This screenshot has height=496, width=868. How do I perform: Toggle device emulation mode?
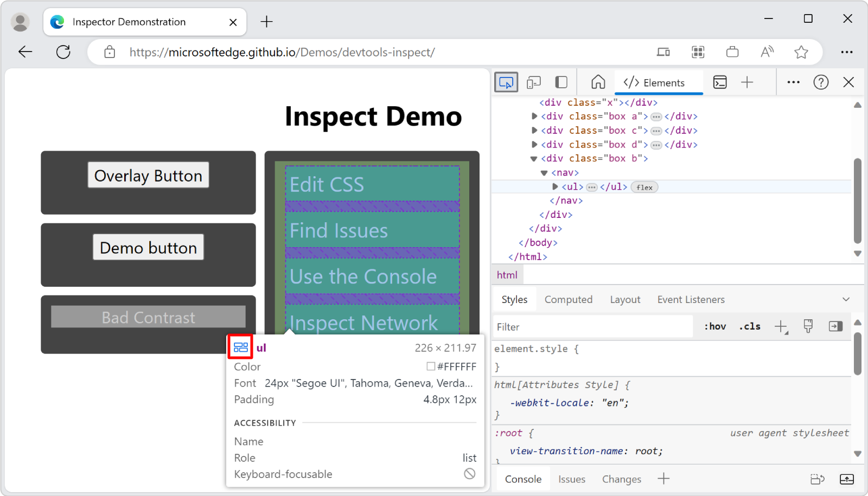tap(534, 82)
